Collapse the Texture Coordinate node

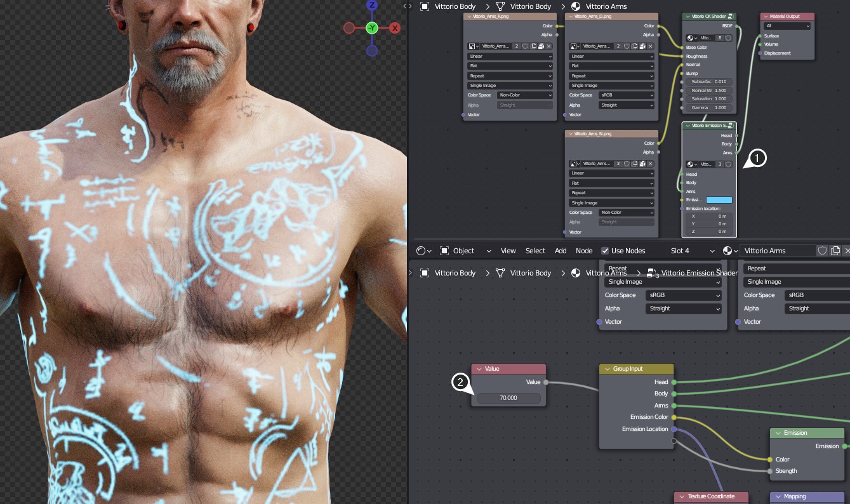click(x=681, y=496)
